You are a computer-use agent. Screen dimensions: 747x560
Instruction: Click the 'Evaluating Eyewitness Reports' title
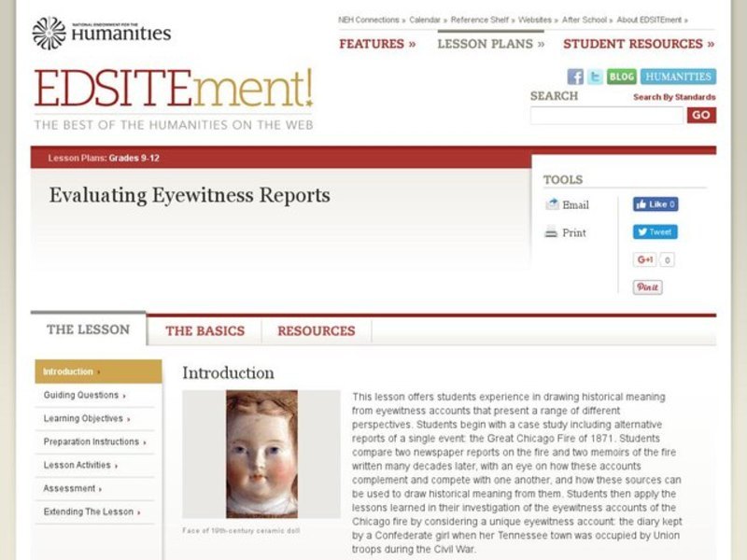(x=190, y=195)
